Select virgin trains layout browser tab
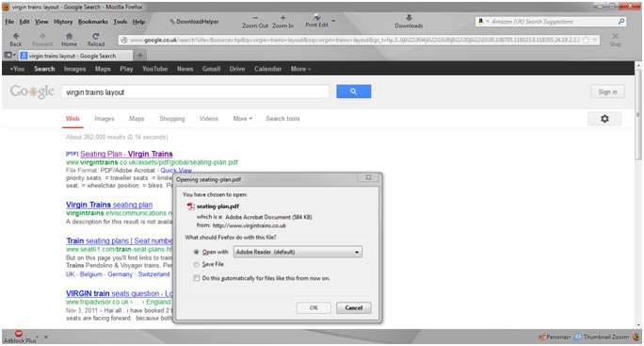Image resolution: width=644 pixels, height=346 pixels. (x=76, y=56)
